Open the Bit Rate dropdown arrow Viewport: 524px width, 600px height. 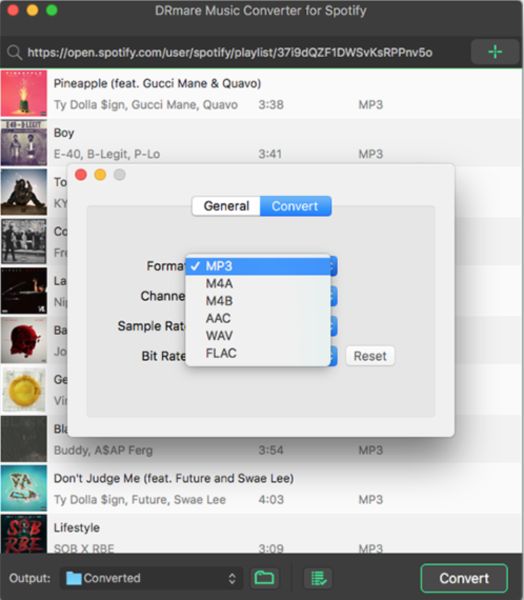click(x=333, y=356)
